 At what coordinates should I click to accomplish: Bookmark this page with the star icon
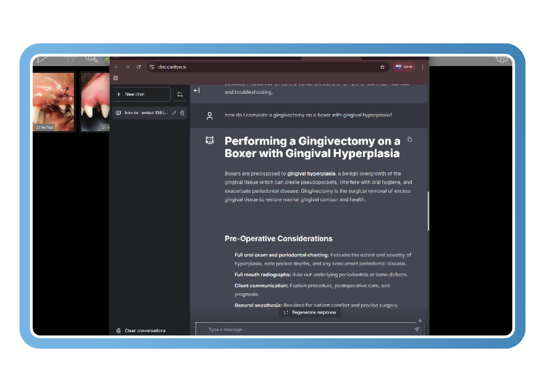pyautogui.click(x=382, y=67)
